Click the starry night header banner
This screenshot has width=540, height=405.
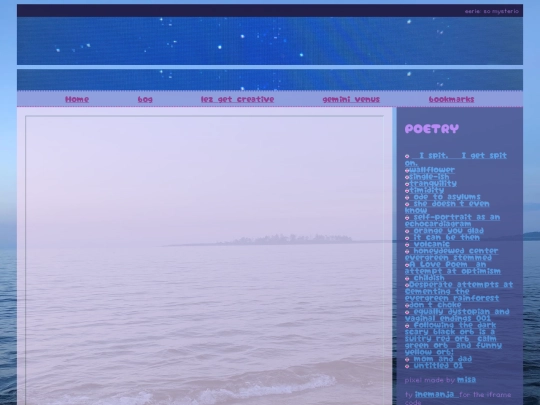point(270,41)
